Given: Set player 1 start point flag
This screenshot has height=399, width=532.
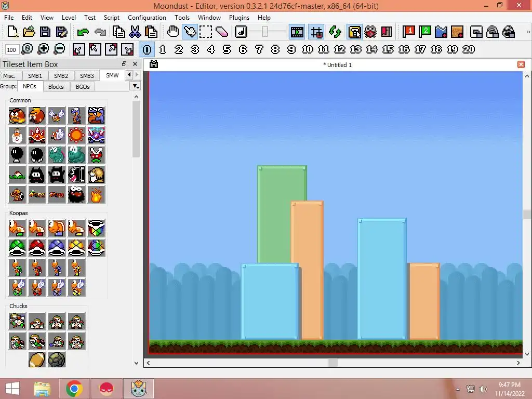Looking at the screenshot, I should 408,32.
